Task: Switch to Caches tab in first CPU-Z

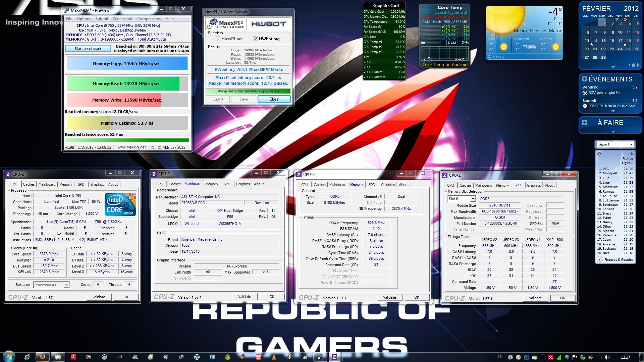Action: click(x=29, y=184)
